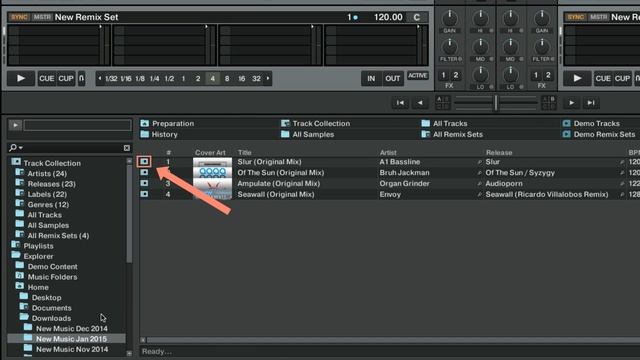Assign FX unit 2 on left channel
Viewport: 640px width, 360px height.
(x=456, y=75)
